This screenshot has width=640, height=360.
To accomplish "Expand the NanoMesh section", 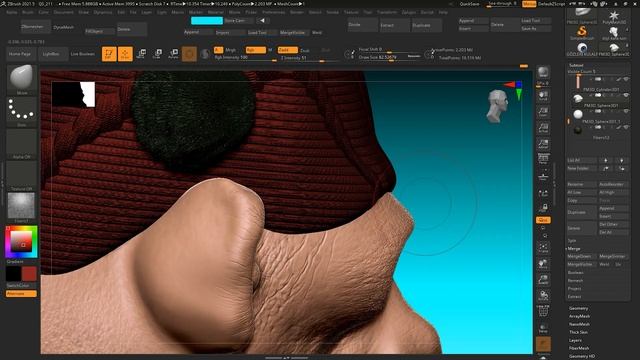I will 580,324.
